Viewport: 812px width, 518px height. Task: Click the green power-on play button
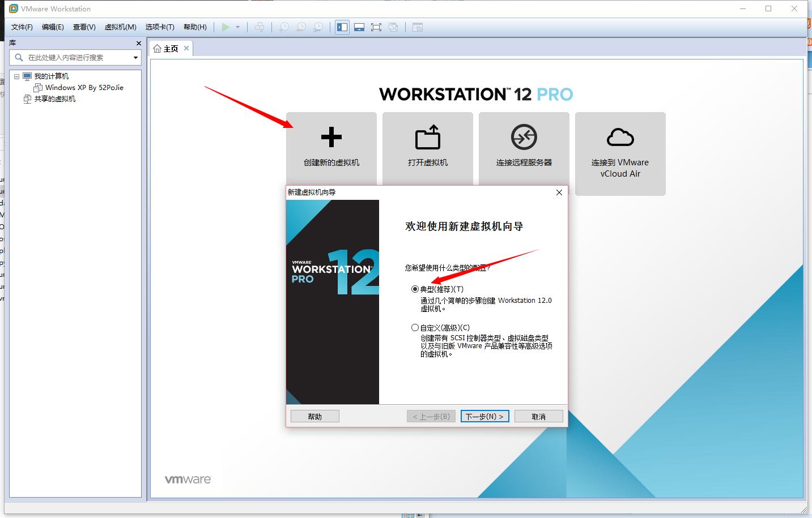click(226, 27)
